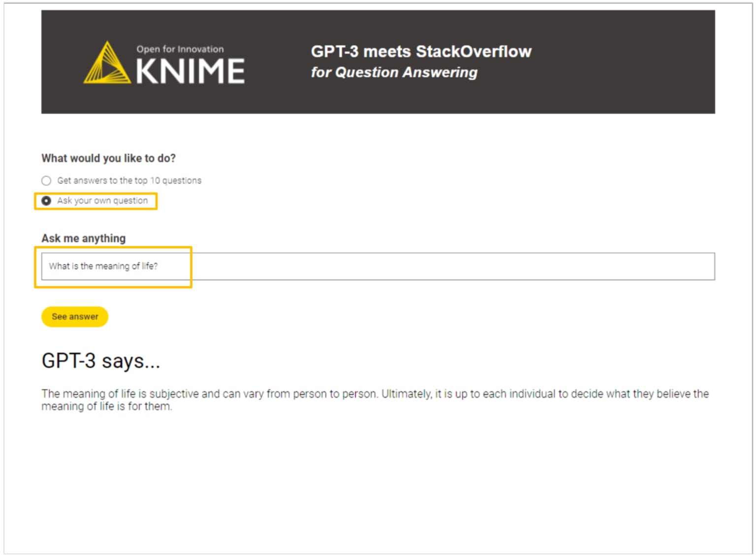This screenshot has height=557, width=756.
Task: Click the 'Open for Innovation' tagline
Action: point(180,49)
